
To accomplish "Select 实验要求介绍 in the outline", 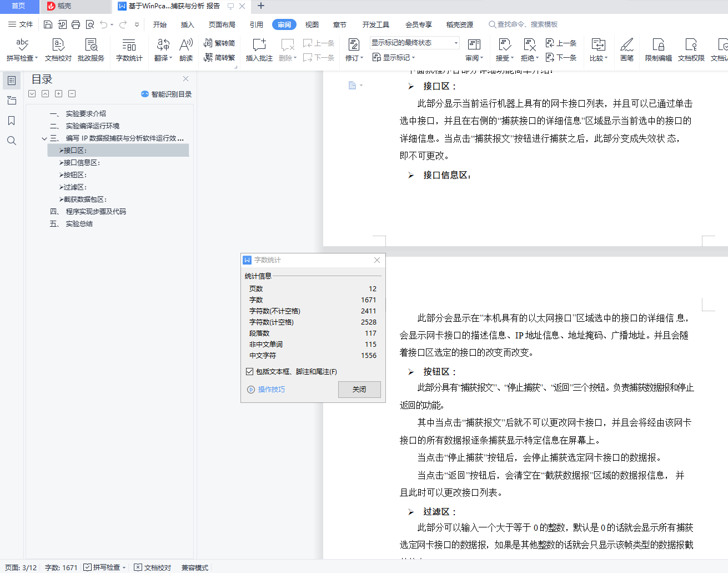I will click(86, 113).
